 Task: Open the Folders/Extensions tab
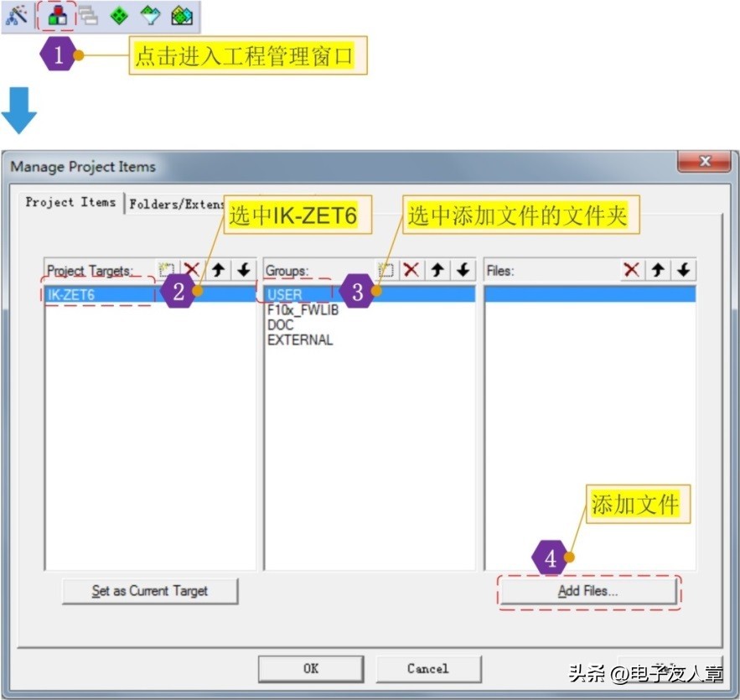[176, 205]
